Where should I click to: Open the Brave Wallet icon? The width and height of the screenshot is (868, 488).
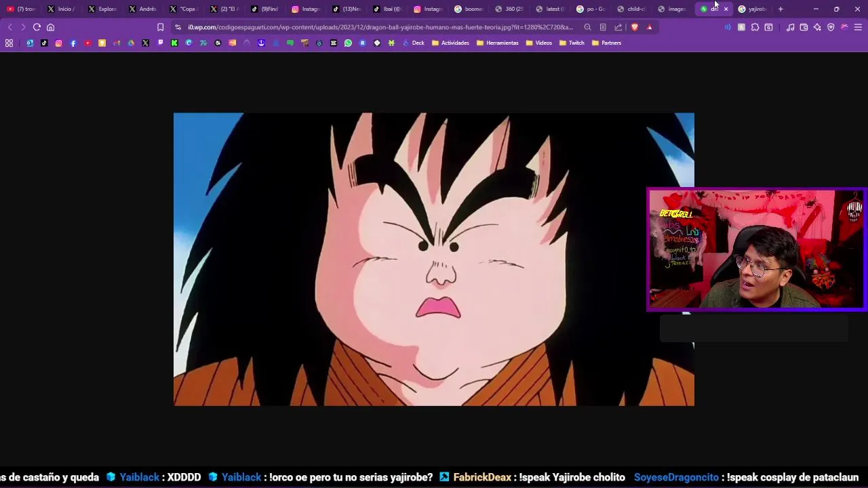[x=804, y=27]
